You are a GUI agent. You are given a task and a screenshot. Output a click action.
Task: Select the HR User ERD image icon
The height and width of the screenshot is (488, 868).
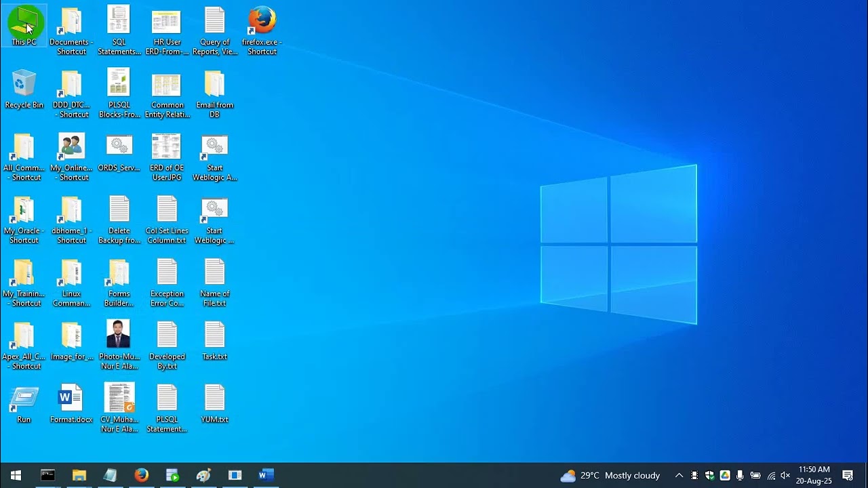167,31
